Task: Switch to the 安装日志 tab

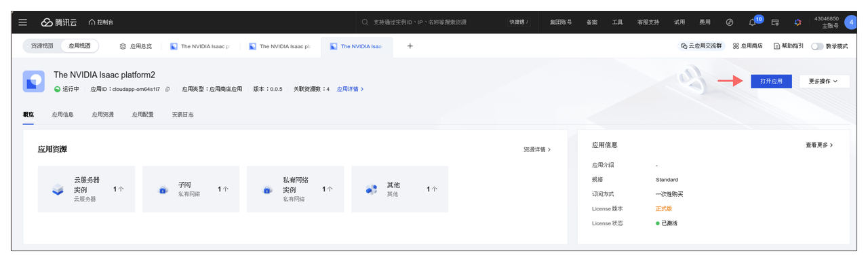Action: click(182, 115)
